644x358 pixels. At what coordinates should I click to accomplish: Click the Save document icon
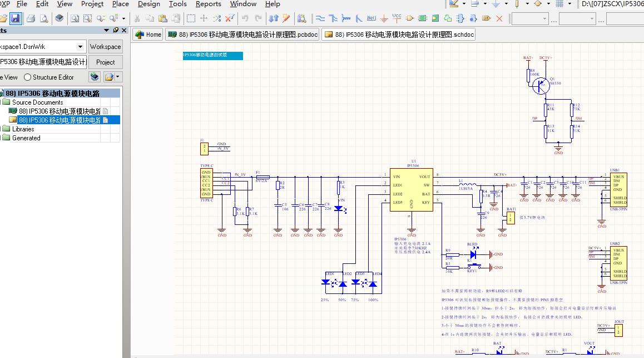(16, 18)
